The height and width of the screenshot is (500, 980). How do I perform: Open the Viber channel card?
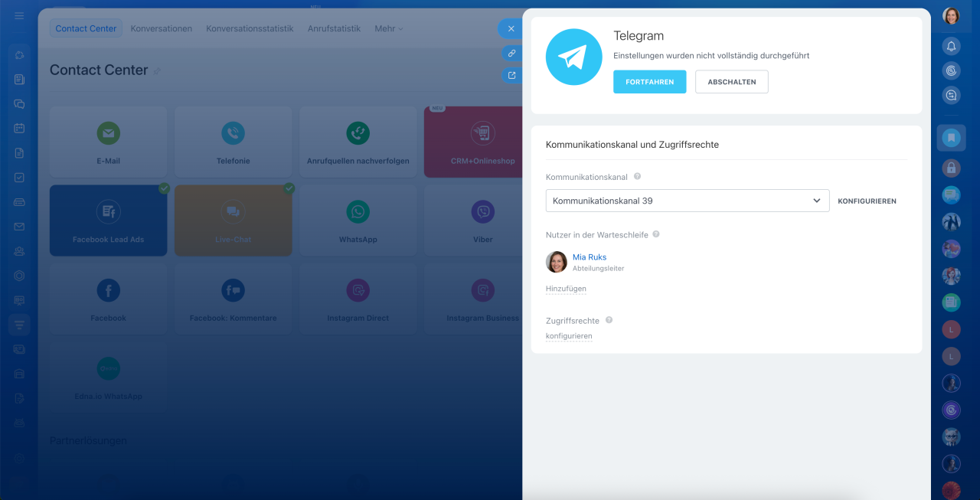click(x=473, y=221)
